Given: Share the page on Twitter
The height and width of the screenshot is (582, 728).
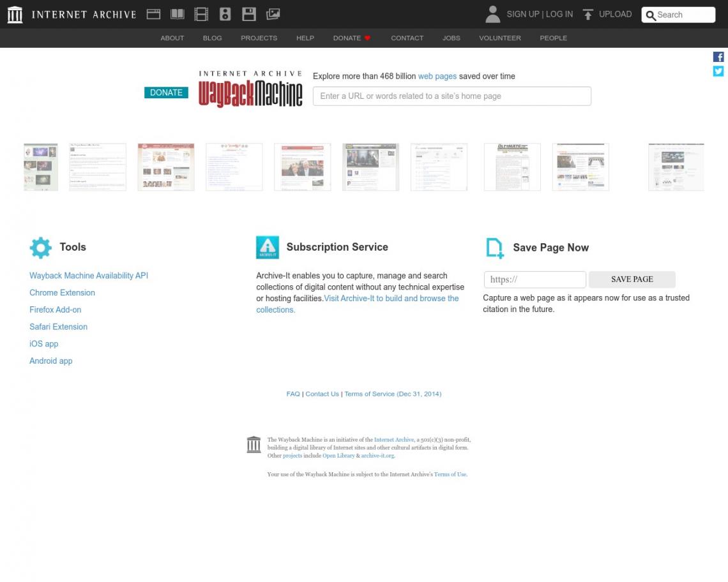Looking at the screenshot, I should tap(718, 71).
